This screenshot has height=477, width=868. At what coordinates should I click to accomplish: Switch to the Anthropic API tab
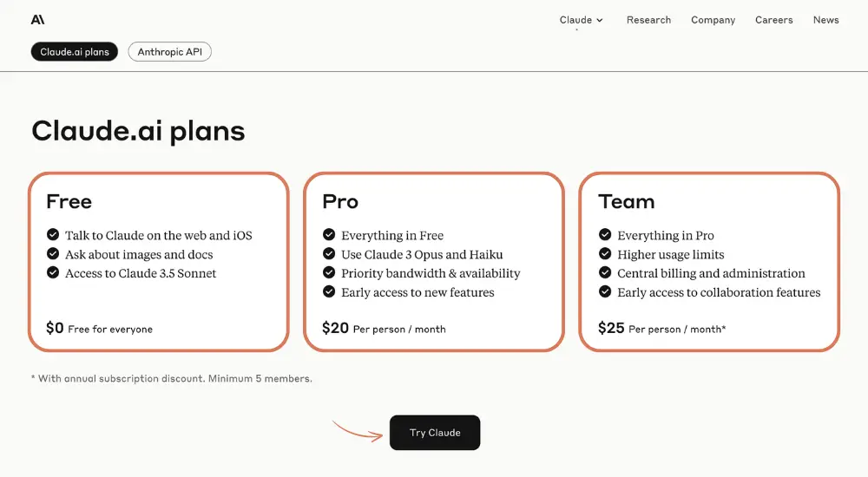[169, 52]
